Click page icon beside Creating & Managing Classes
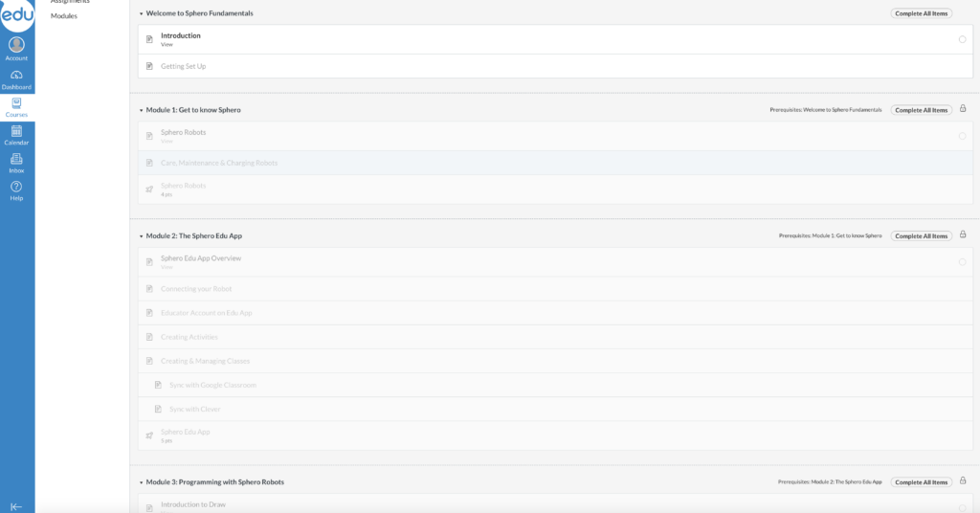The width and height of the screenshot is (980, 513). (149, 361)
